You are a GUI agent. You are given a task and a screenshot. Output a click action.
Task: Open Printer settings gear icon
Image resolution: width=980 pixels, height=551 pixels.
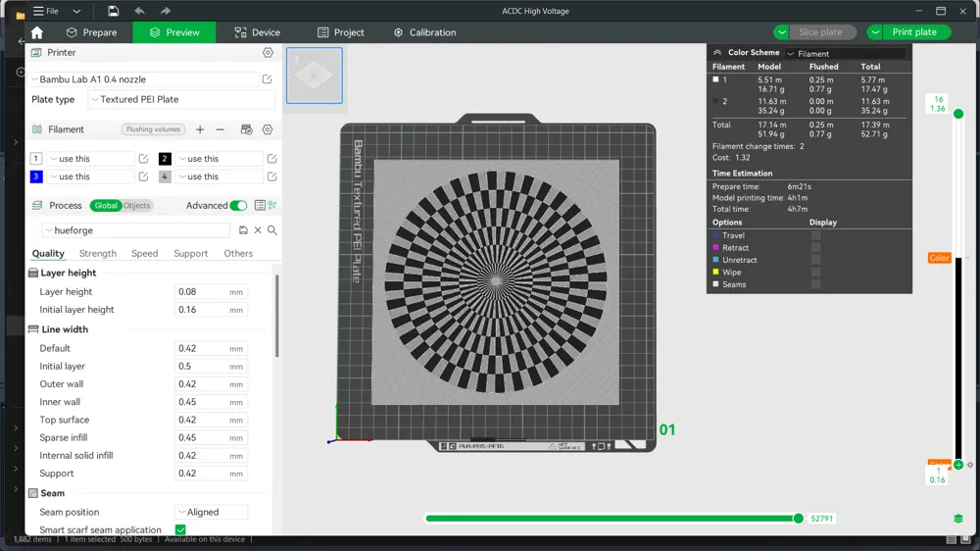pos(268,53)
